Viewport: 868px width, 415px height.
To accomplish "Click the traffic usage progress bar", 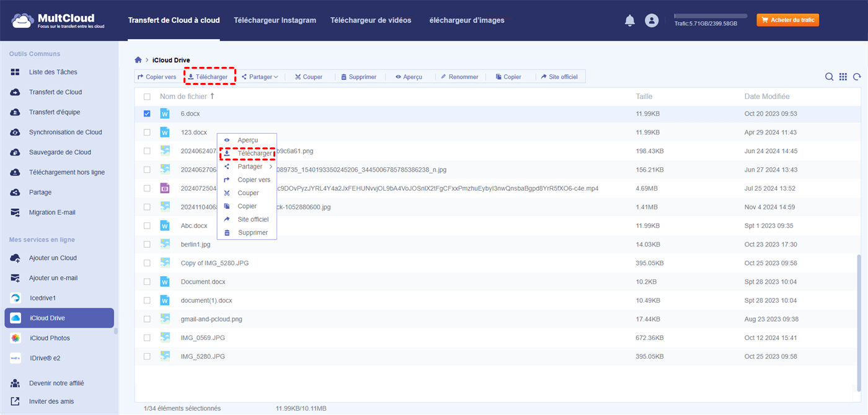I will (x=711, y=15).
